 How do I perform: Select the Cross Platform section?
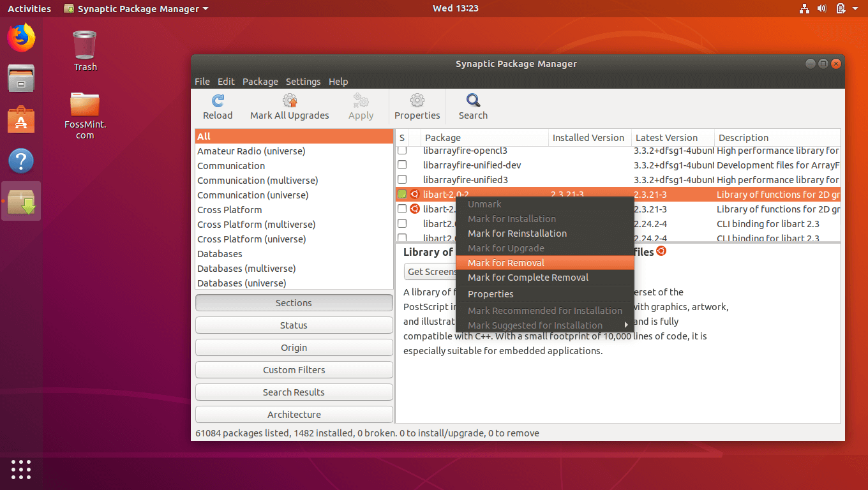tap(294, 210)
